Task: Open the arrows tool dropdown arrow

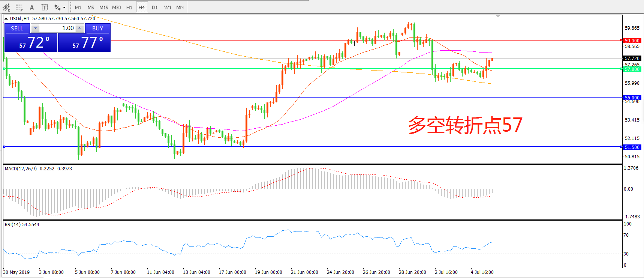Action: pyautogui.click(x=64, y=7)
